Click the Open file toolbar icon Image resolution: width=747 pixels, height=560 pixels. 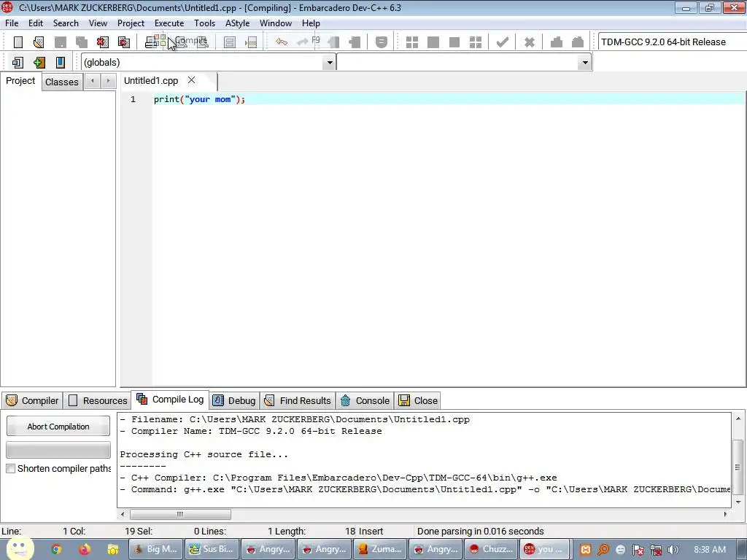click(39, 42)
